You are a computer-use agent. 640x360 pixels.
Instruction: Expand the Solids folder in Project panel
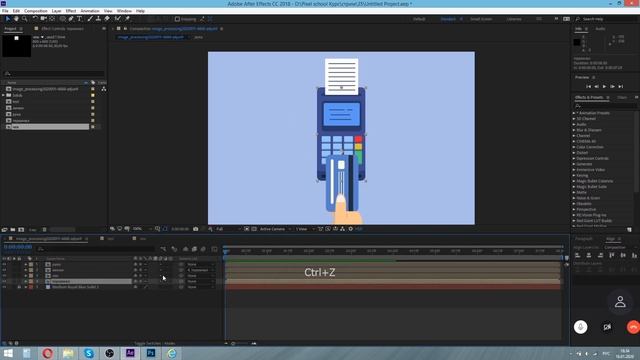(3, 95)
